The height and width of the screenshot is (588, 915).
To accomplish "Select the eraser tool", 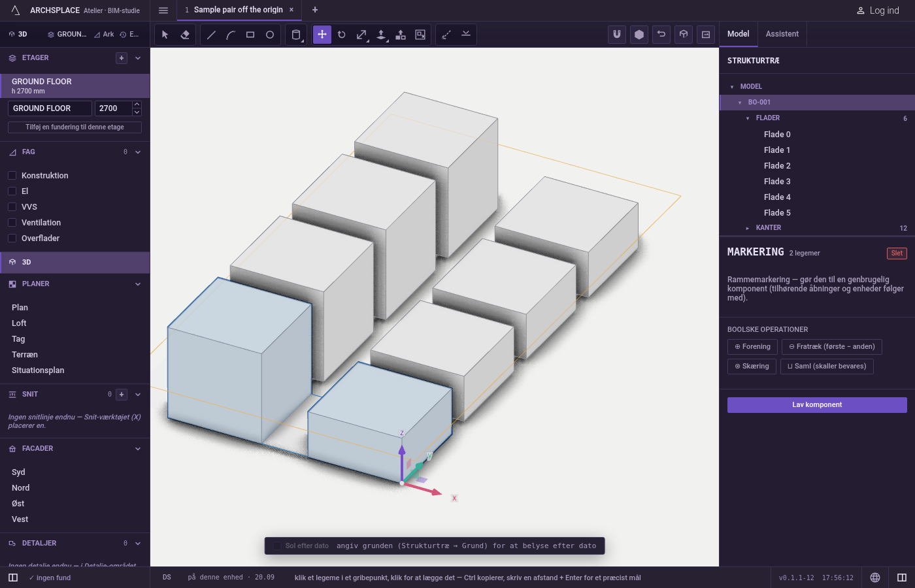I will (x=185, y=35).
